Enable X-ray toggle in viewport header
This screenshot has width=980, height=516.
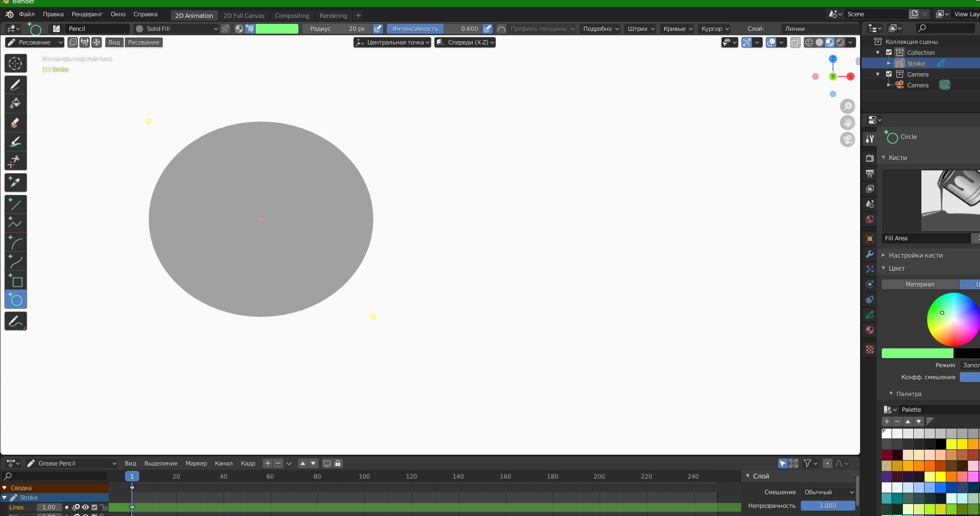[796, 42]
